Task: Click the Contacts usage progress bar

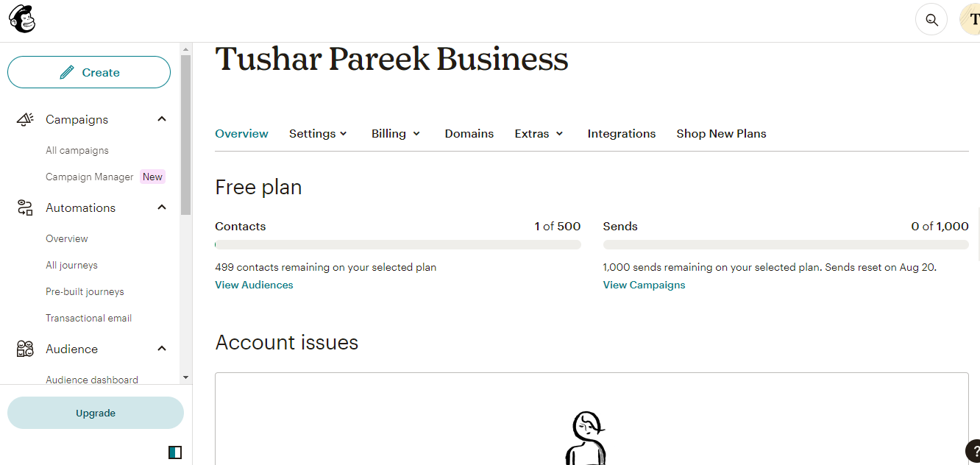Action: [x=397, y=244]
